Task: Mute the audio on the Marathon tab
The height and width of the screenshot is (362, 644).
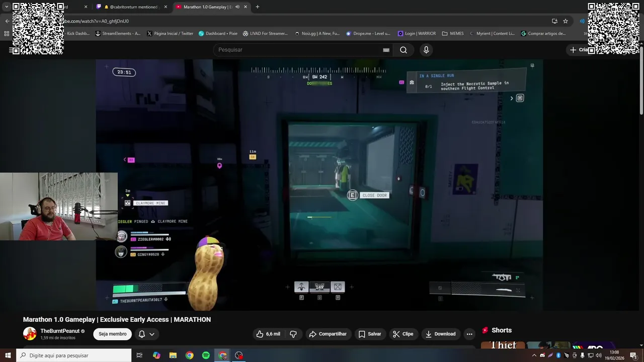Action: [x=237, y=7]
